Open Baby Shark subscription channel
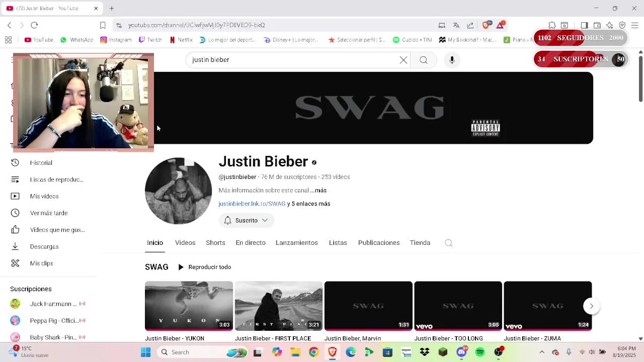The width and height of the screenshot is (644, 362). tap(48, 337)
